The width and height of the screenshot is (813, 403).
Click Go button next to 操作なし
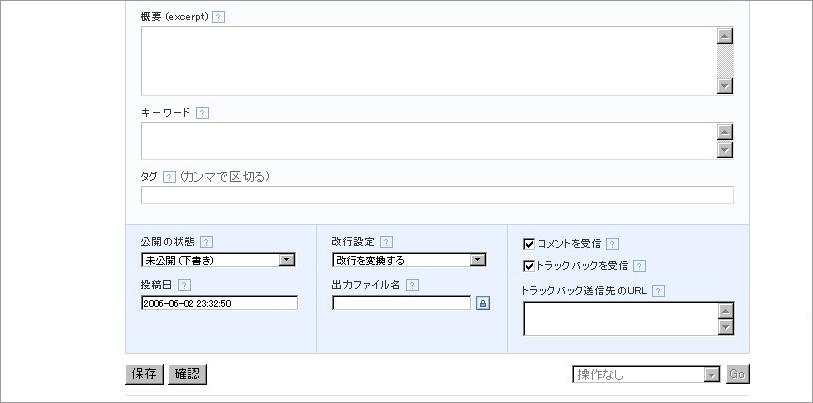[737, 374]
